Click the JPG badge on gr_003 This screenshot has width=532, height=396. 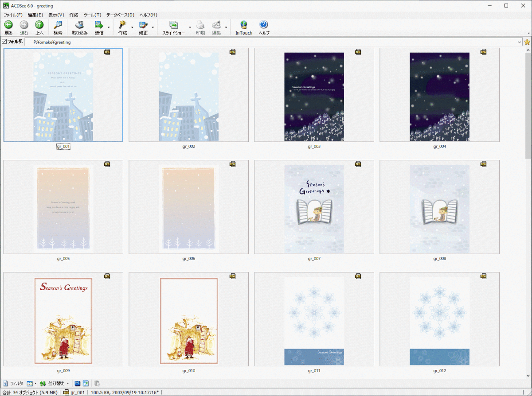pyautogui.click(x=358, y=52)
